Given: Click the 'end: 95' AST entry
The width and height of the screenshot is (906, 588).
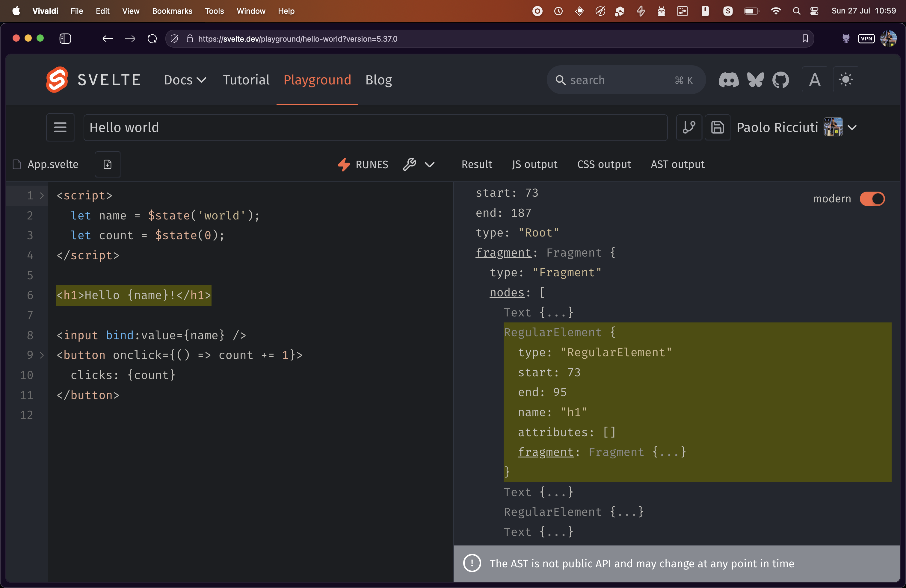Looking at the screenshot, I should [542, 392].
